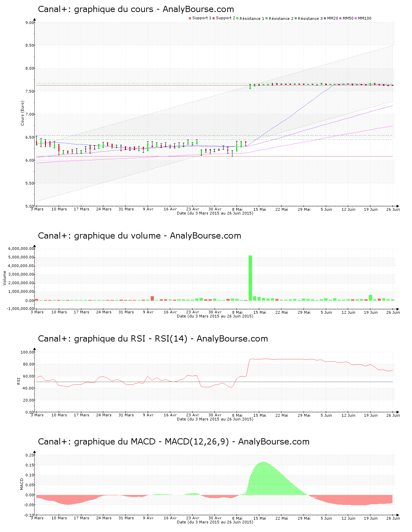
Task: Click the 'graphique du RSI - RSI(14)' title
Action: [131, 339]
